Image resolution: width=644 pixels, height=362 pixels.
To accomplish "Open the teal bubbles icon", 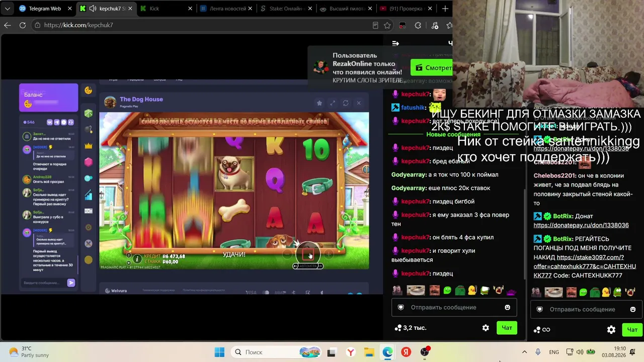I will pos(89,178).
